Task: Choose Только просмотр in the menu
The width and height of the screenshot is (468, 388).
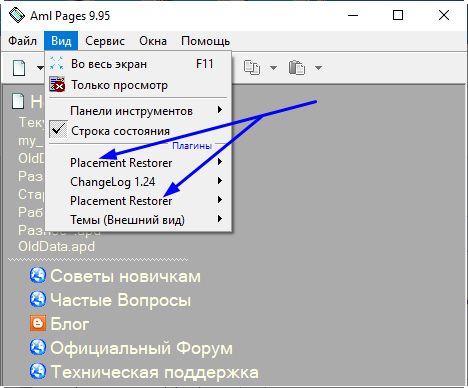Action: [138, 85]
